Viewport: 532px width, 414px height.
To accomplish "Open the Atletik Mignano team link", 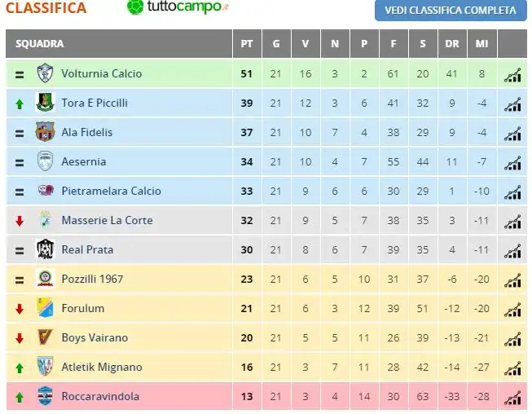I will (102, 367).
